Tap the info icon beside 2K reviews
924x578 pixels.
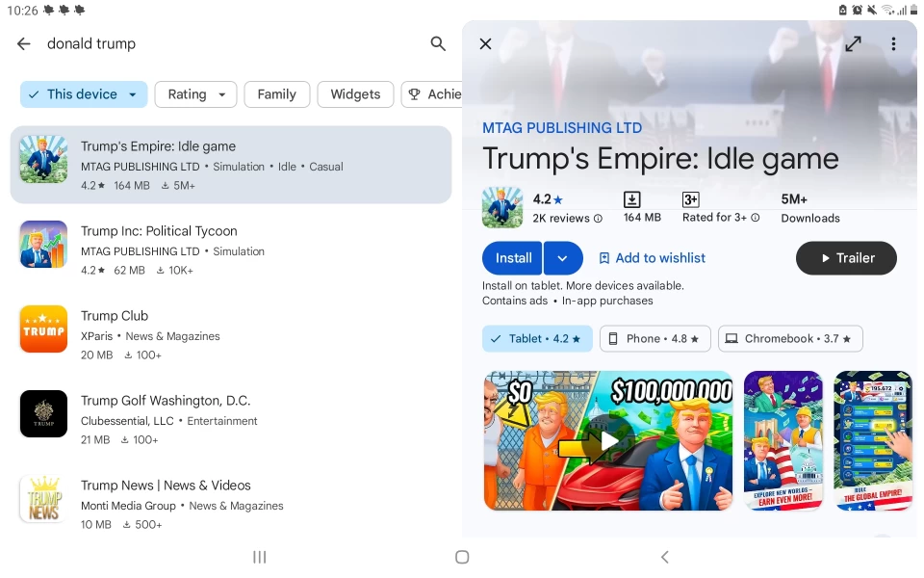(598, 219)
